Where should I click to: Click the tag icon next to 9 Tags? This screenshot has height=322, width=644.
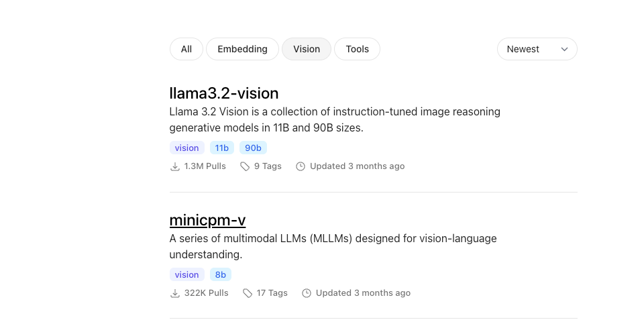click(245, 166)
